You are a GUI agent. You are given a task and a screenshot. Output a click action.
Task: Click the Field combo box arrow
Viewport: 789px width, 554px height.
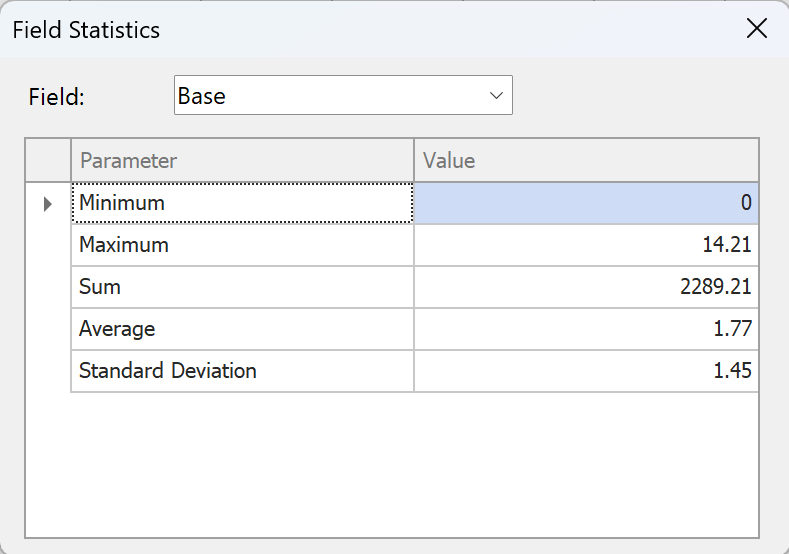coord(495,96)
